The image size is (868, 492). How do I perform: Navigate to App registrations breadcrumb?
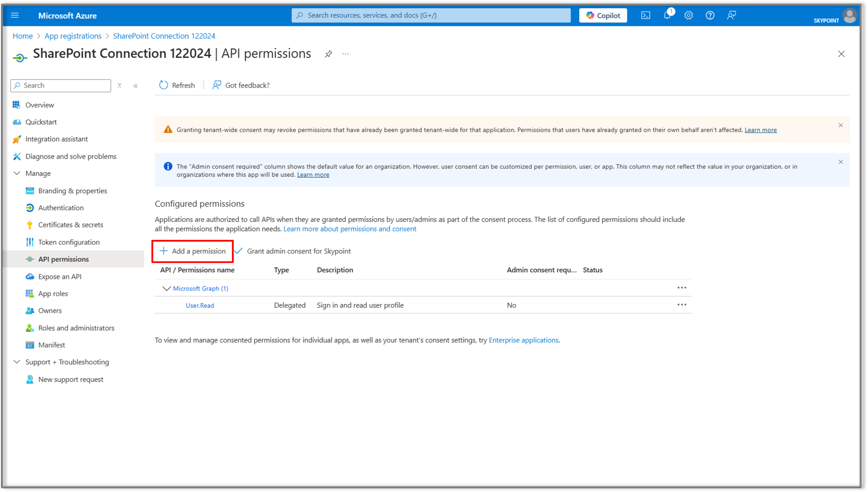pos(73,36)
